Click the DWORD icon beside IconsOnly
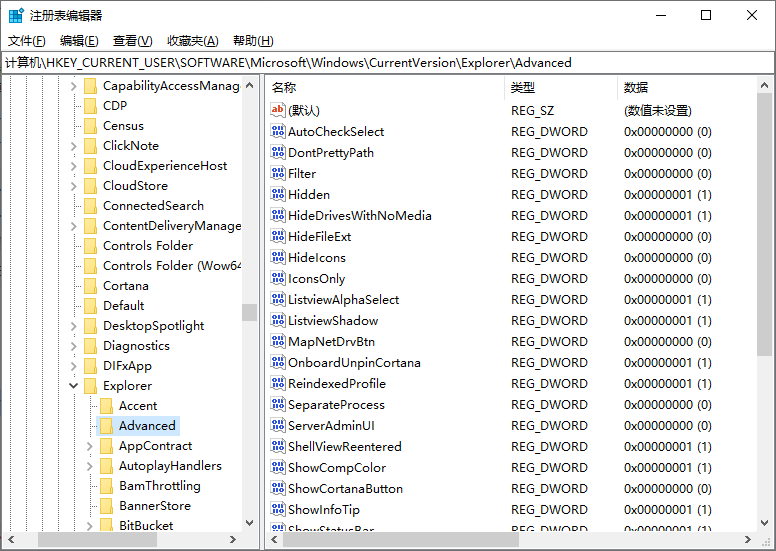This screenshot has width=776, height=551. [x=278, y=278]
